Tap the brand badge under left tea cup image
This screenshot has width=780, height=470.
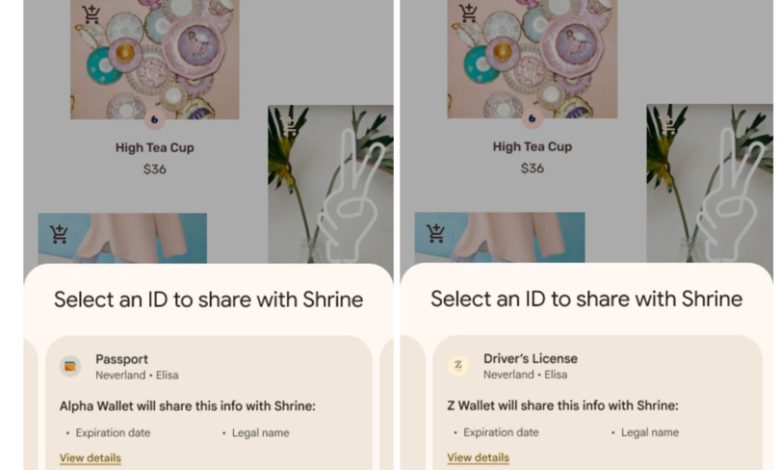tap(154, 119)
